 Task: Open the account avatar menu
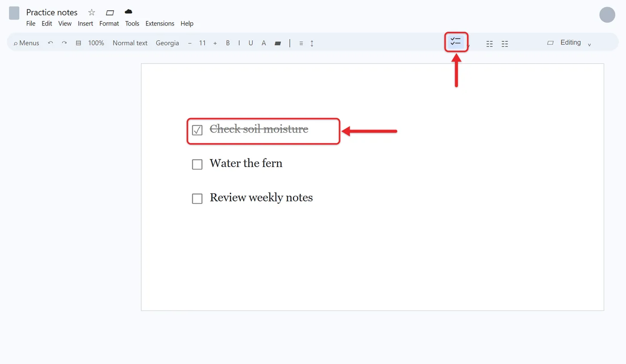(x=607, y=15)
